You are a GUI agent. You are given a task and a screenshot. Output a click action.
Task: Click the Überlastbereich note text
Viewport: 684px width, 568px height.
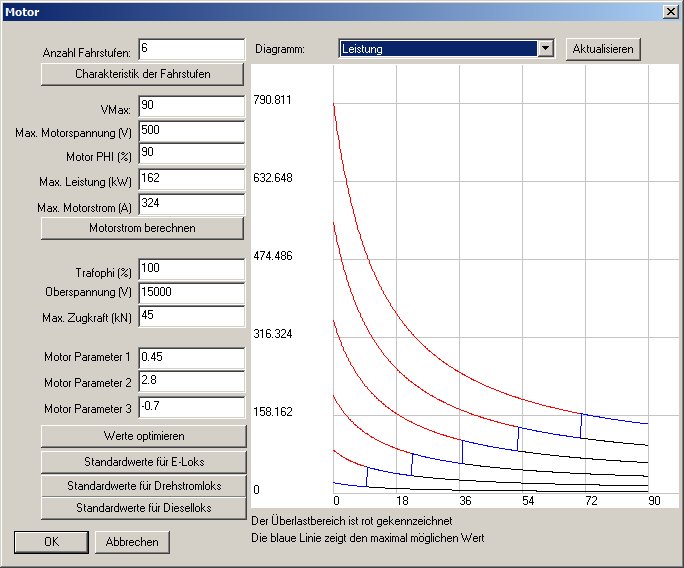(x=352, y=521)
